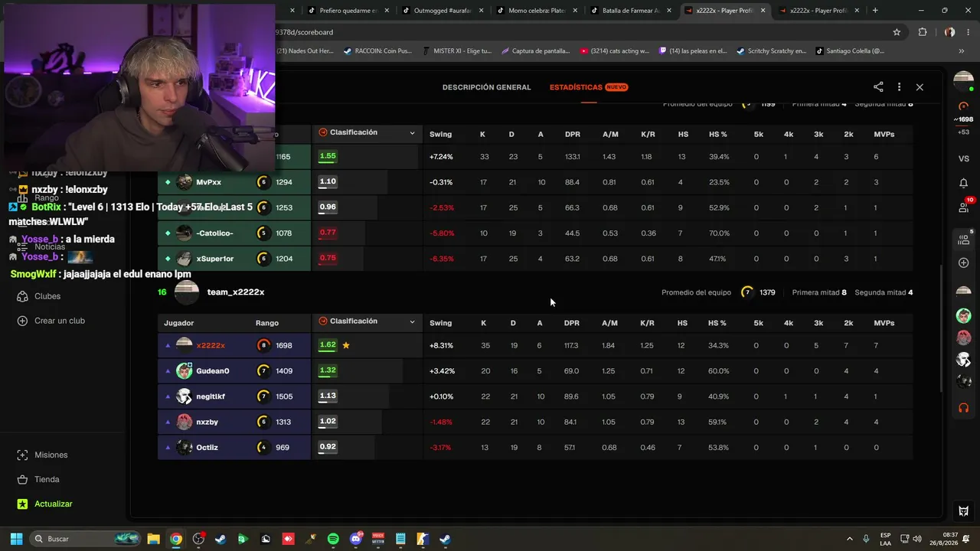Click Octiiz's avatar in the table

pos(184,447)
